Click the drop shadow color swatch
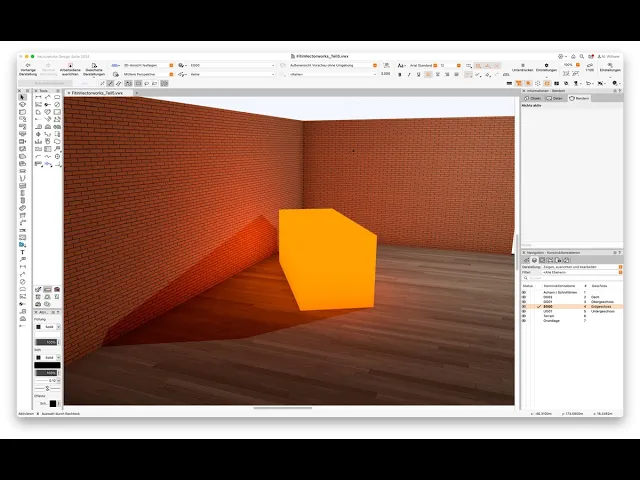Viewport: 640px width, 480px height. [53, 403]
